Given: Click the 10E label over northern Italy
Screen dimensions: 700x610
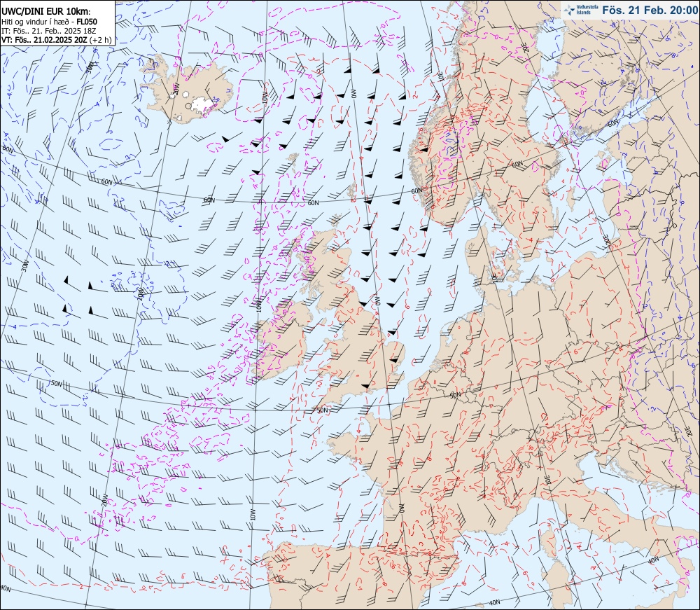Looking at the screenshot, I should click(x=547, y=480).
